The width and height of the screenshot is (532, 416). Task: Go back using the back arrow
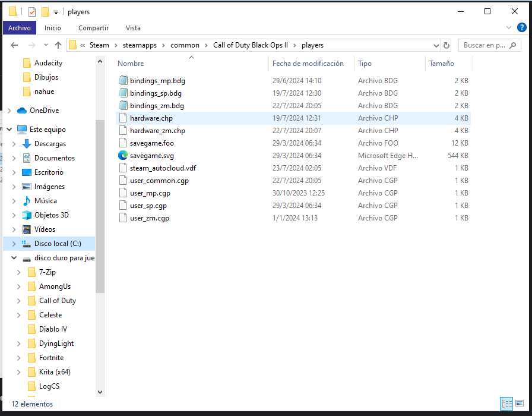[x=14, y=45]
